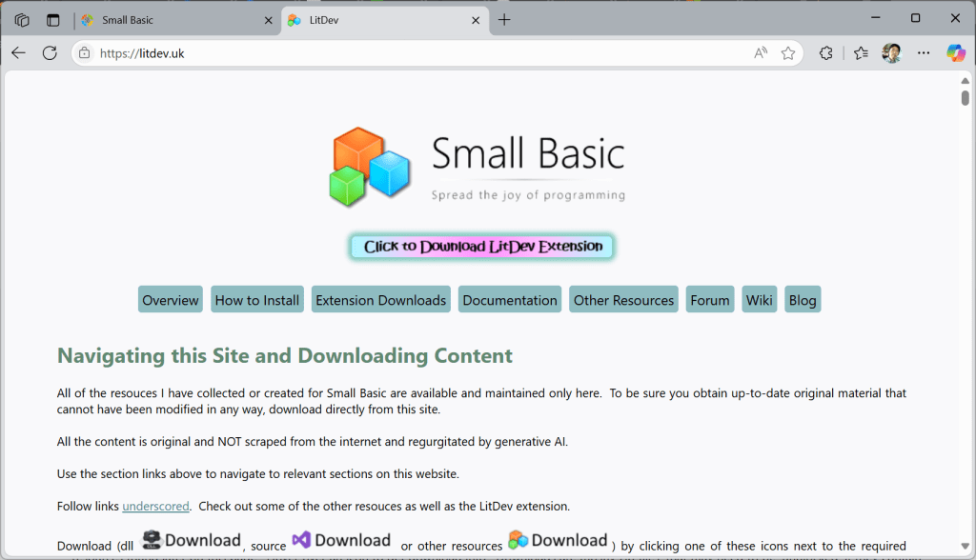Image resolution: width=976 pixels, height=560 pixels.
Task: Open a new tab with plus button
Action: (504, 20)
